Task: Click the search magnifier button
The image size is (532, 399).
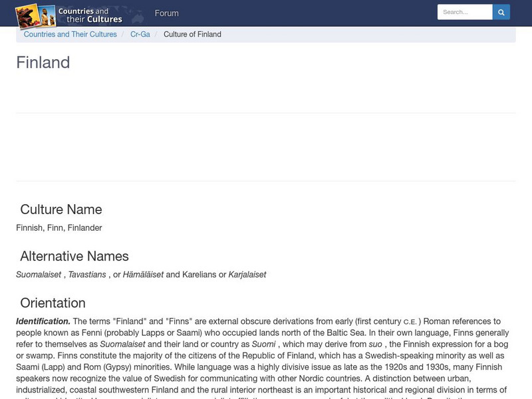Action: 501,12
